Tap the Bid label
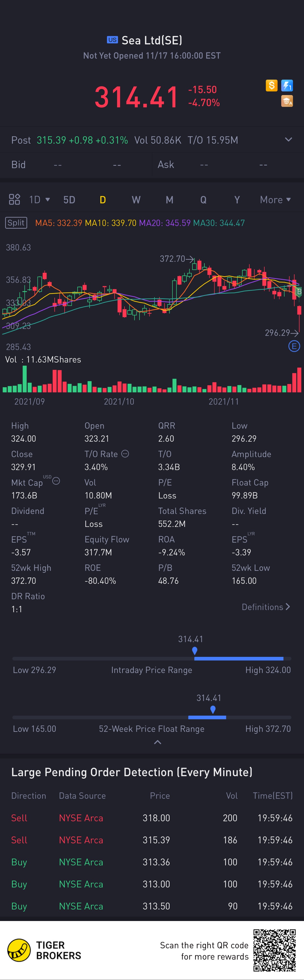 pos(18,164)
